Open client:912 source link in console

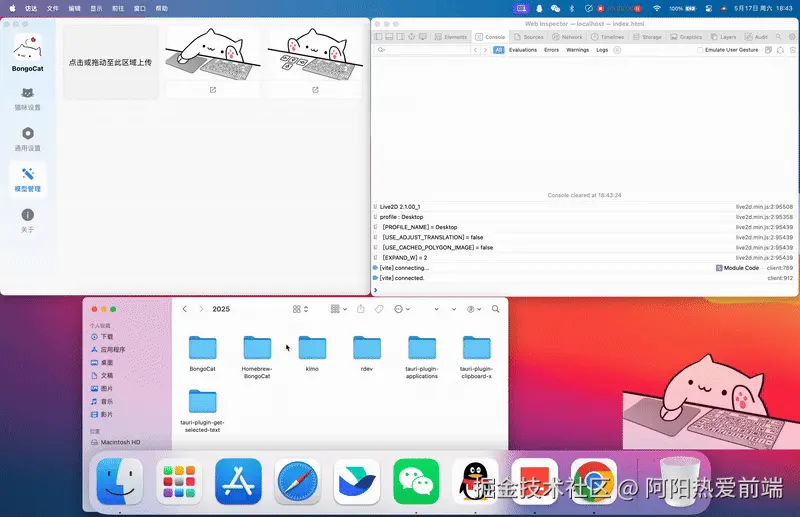[x=780, y=278]
